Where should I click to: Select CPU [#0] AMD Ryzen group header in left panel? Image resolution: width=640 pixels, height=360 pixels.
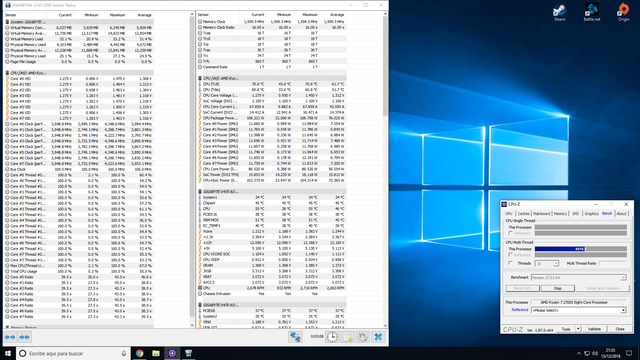(x=79, y=73)
